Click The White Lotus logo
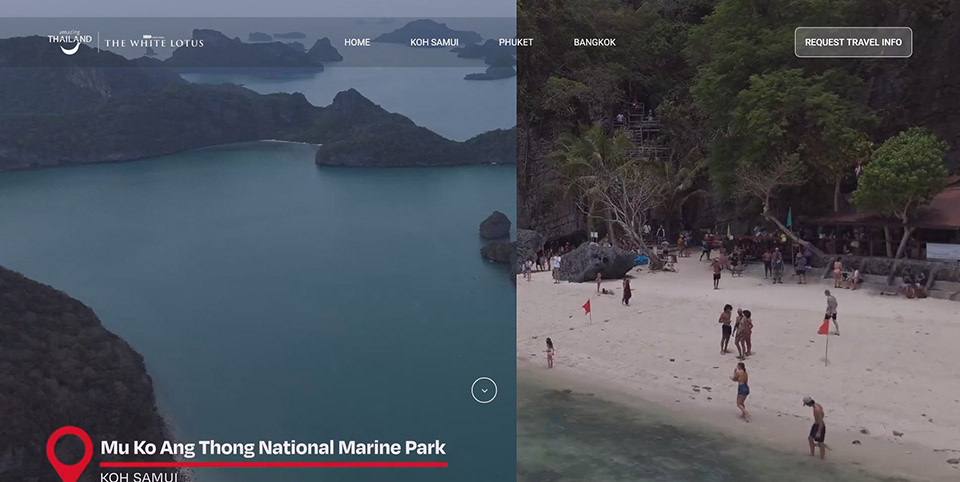The image size is (960, 482). 152,43
